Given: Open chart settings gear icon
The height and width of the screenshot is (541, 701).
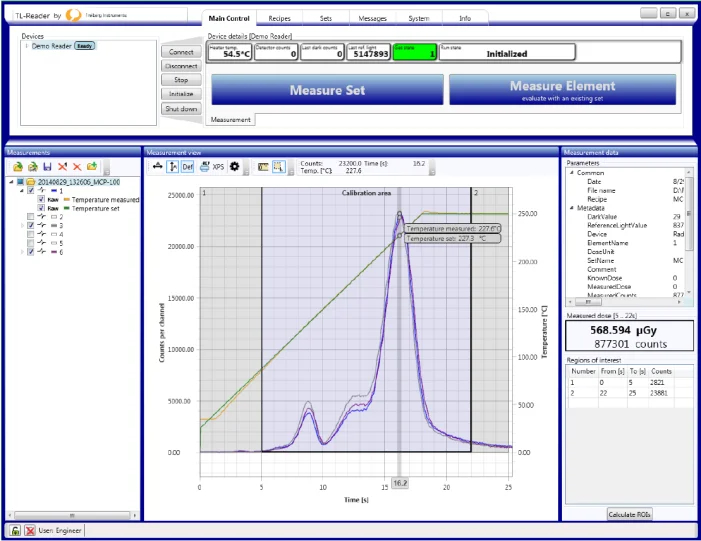Looking at the screenshot, I should (x=234, y=166).
